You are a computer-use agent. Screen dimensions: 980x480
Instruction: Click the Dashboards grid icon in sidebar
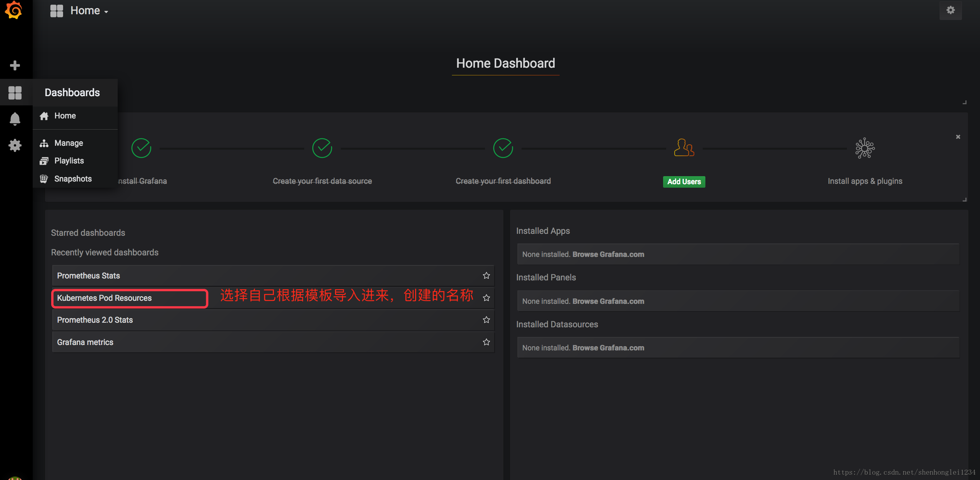[x=15, y=93]
